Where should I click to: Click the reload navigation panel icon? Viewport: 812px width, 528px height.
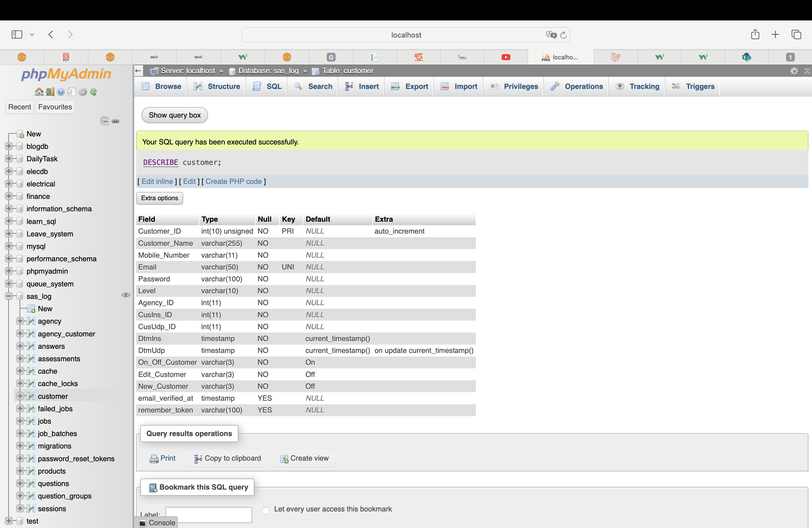click(x=93, y=92)
